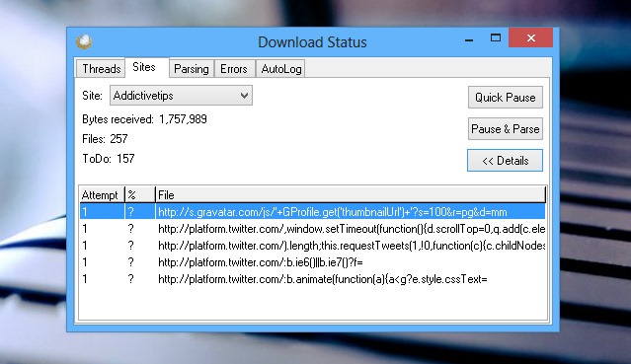Click the Download Status app icon in title bar

[84, 41]
